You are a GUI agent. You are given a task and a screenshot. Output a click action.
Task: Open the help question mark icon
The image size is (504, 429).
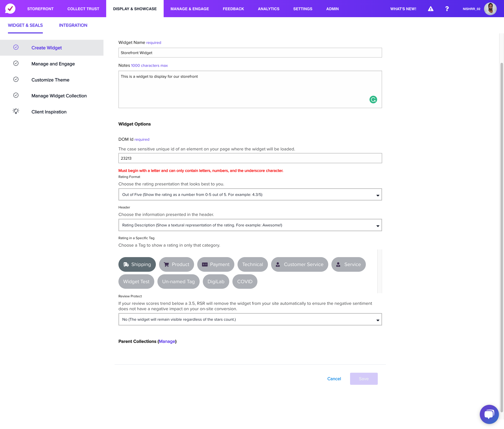coord(447,9)
